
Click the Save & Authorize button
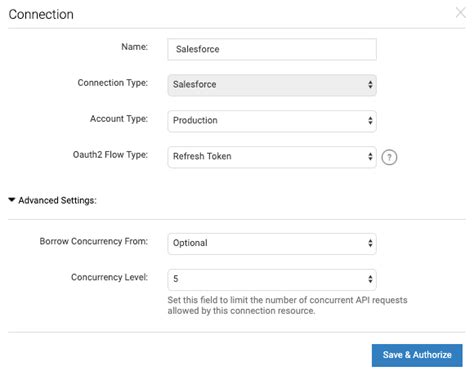tap(417, 355)
